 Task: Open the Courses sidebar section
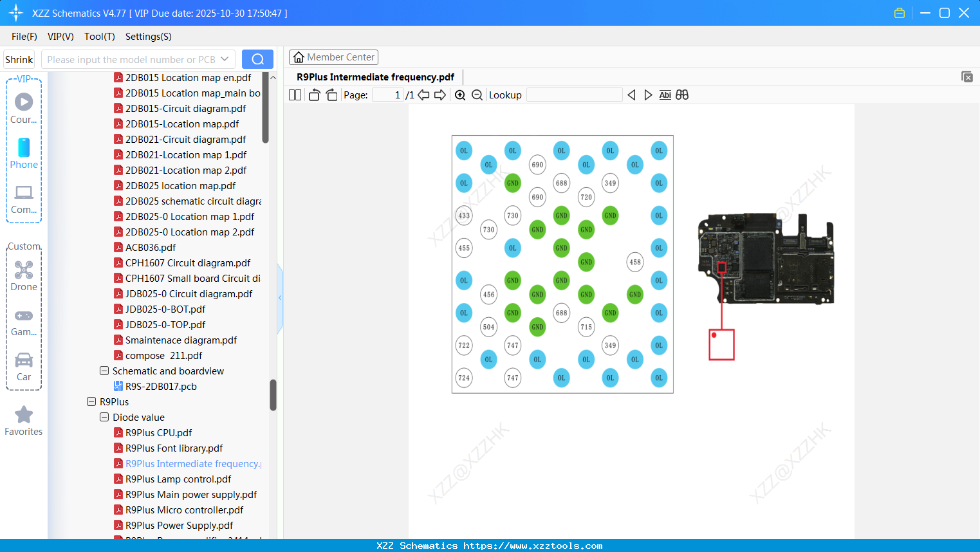(24, 109)
